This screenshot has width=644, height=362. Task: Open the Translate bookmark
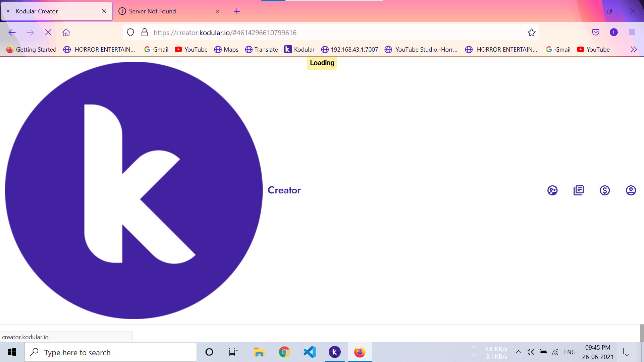click(x=262, y=50)
